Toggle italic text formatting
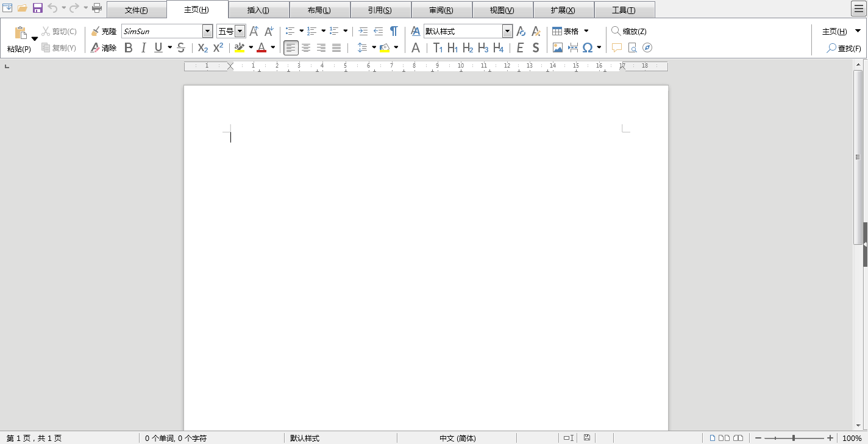 click(144, 48)
